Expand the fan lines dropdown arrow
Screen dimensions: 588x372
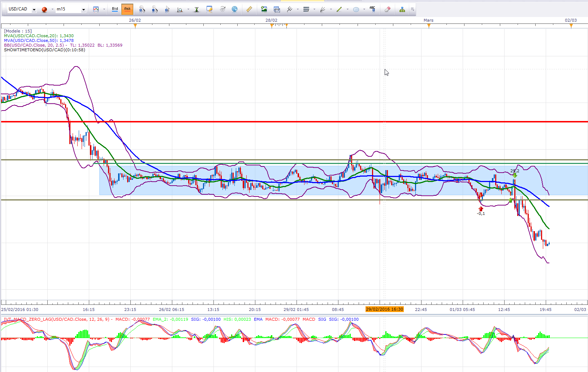coord(331,9)
